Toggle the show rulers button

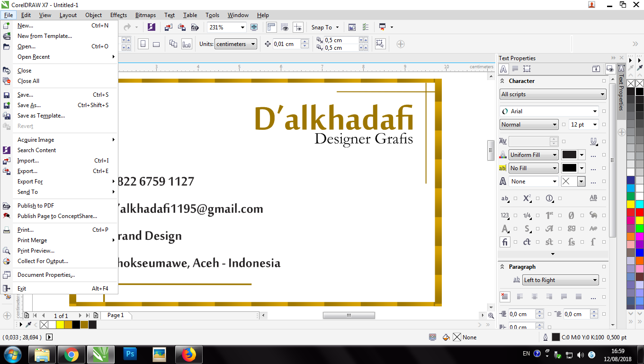pyautogui.click(x=271, y=27)
